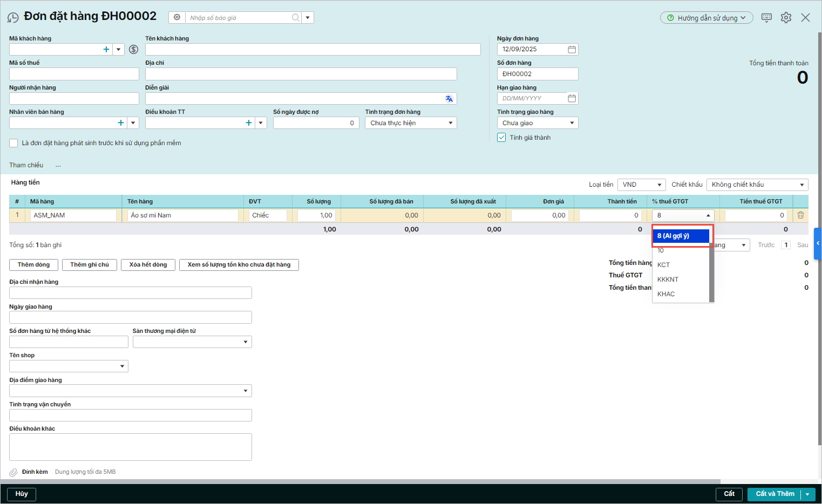Open the keyboard shortcuts icon

[766, 18]
